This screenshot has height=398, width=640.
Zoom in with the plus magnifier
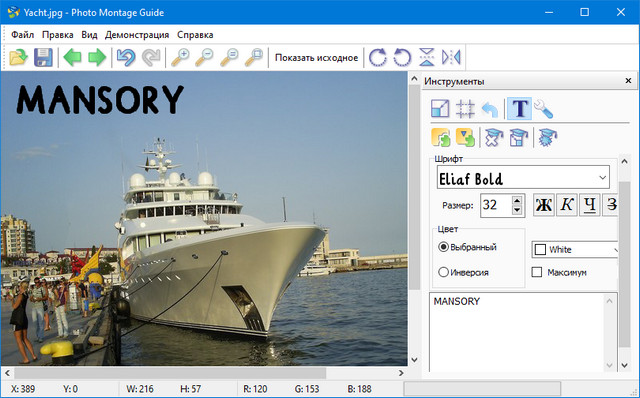pos(180,57)
